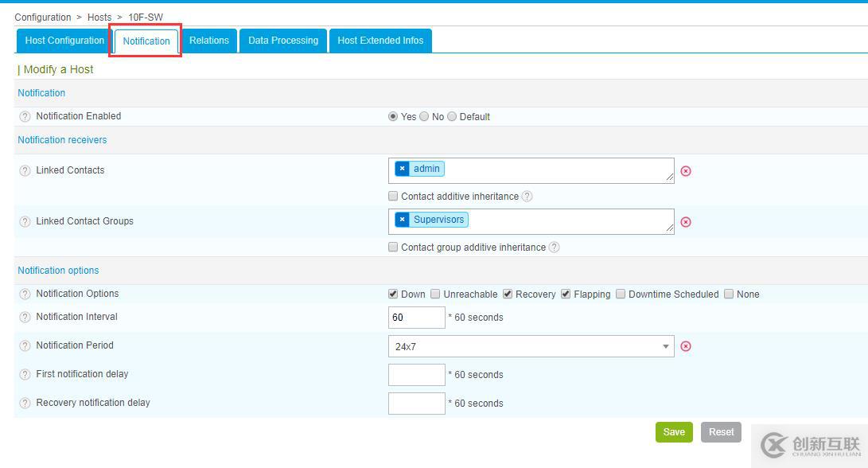Clear all Linked Contact Groups with red icon
This screenshot has height=468, width=868.
coord(686,222)
